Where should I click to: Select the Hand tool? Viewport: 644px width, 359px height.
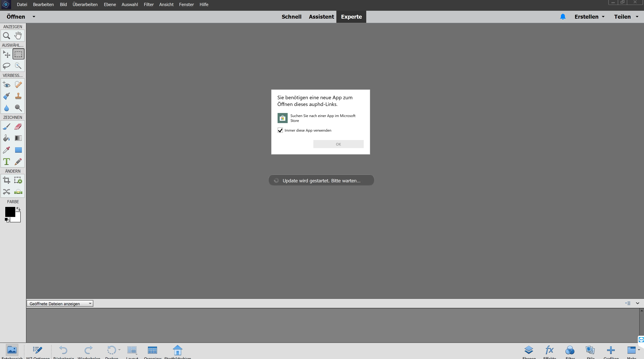18,36
